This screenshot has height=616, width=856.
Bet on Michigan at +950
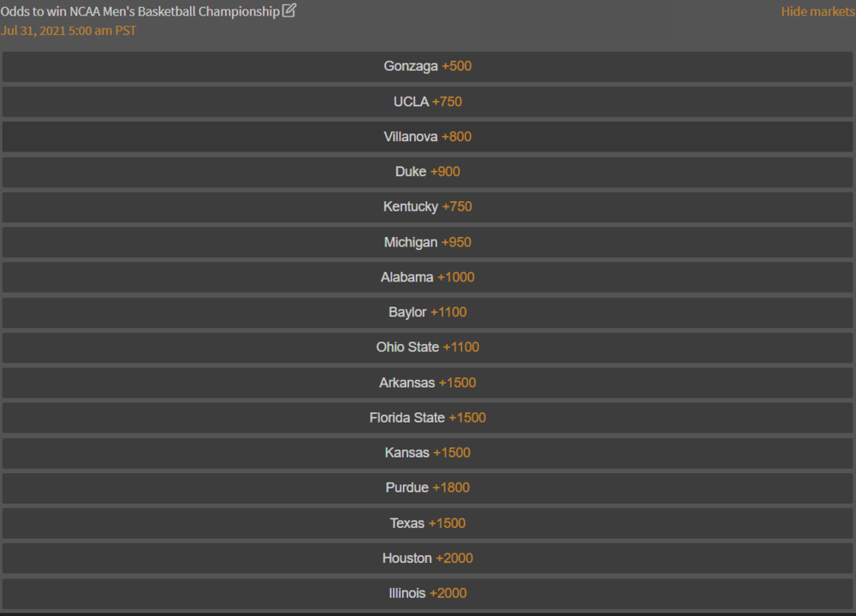pos(427,242)
